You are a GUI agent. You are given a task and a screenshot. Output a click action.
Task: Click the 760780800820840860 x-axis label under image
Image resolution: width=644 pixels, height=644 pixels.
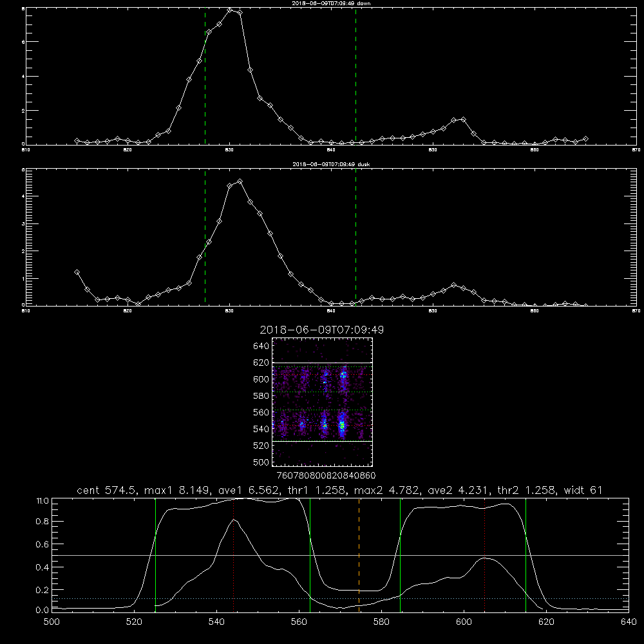[x=327, y=476]
